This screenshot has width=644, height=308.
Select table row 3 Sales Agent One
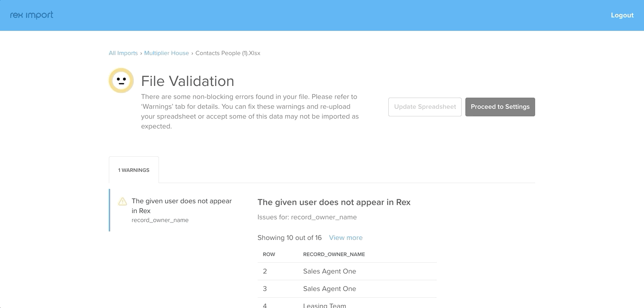click(x=347, y=289)
